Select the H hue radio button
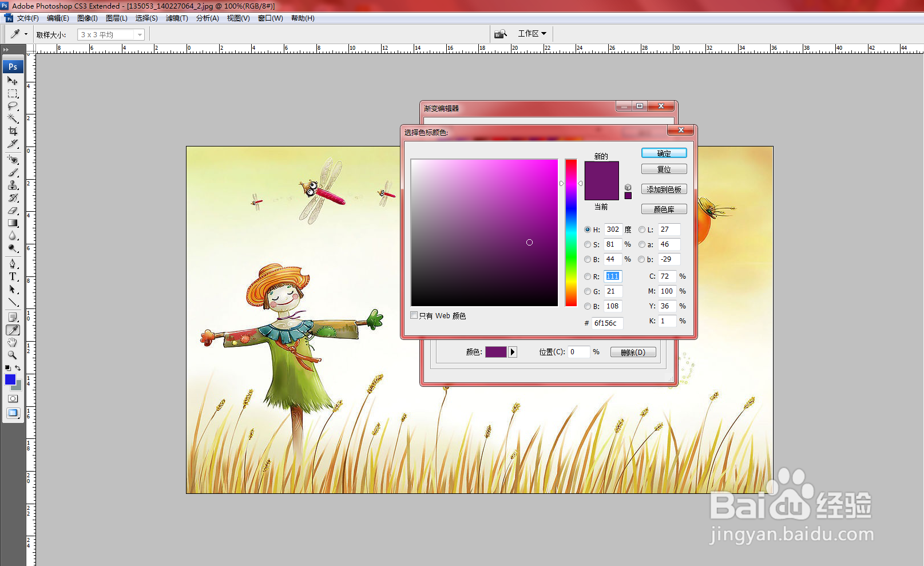Viewport: 924px width, 566px height. pos(587,229)
